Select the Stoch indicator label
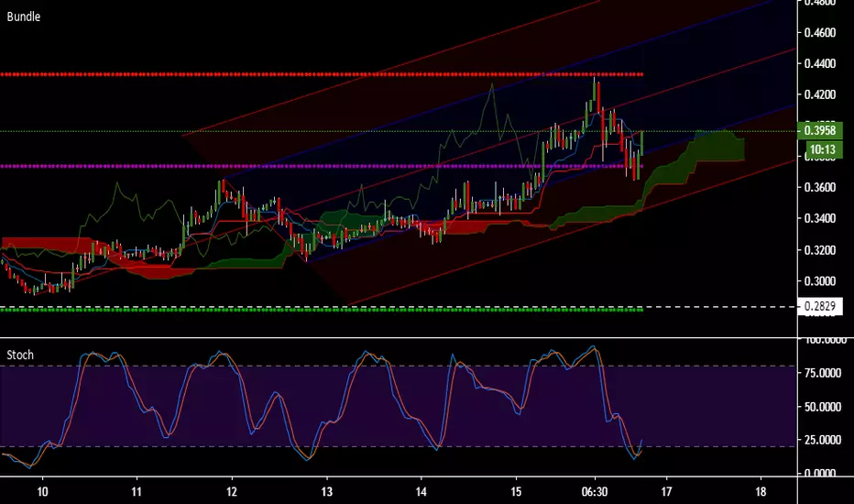 pyautogui.click(x=20, y=356)
